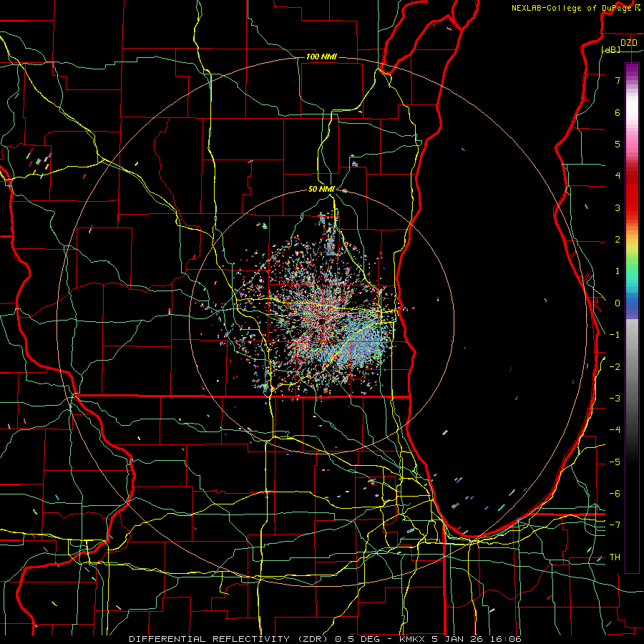644x644 pixels.
Task: Click the -3 value on color scale
Action: (x=615, y=399)
